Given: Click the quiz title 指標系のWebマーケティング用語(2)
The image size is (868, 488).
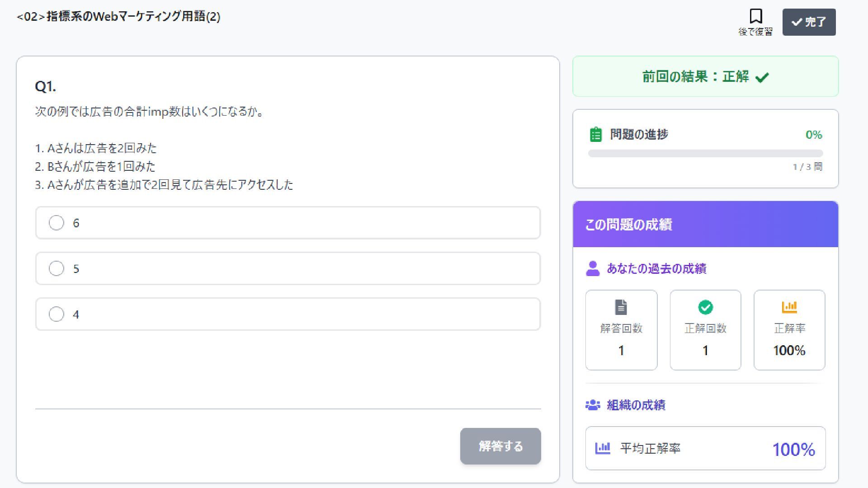Looking at the screenshot, I should (x=118, y=17).
